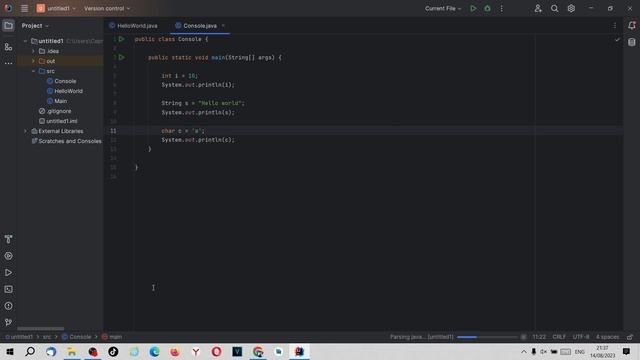Open Search Everywhere magnifier
The image size is (640, 360).
tap(554, 8)
